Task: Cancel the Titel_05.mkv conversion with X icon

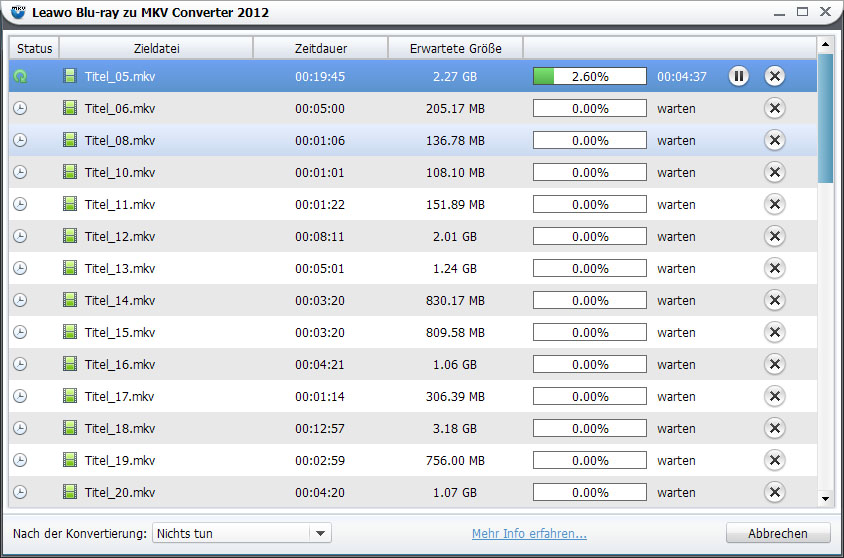Action: 774,76
